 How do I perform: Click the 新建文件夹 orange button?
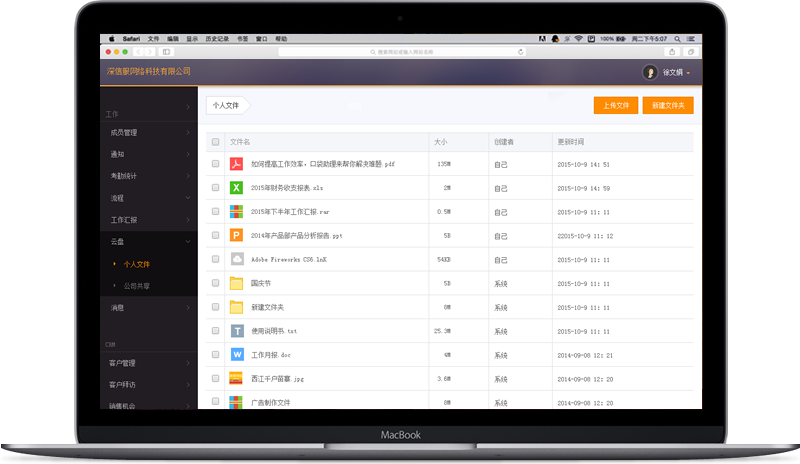click(668, 105)
